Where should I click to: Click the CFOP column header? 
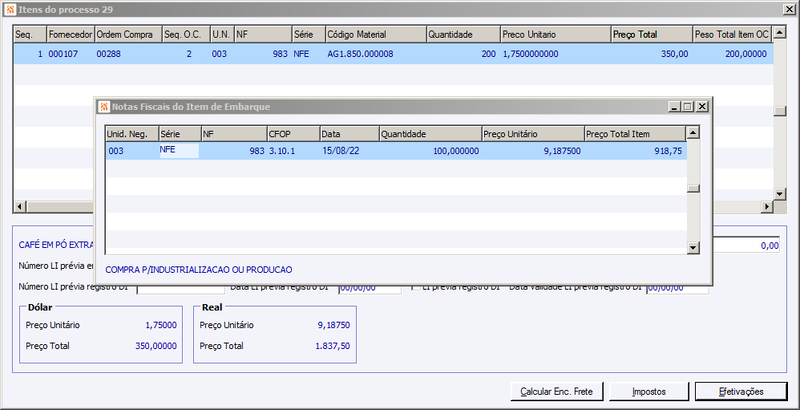(293, 134)
